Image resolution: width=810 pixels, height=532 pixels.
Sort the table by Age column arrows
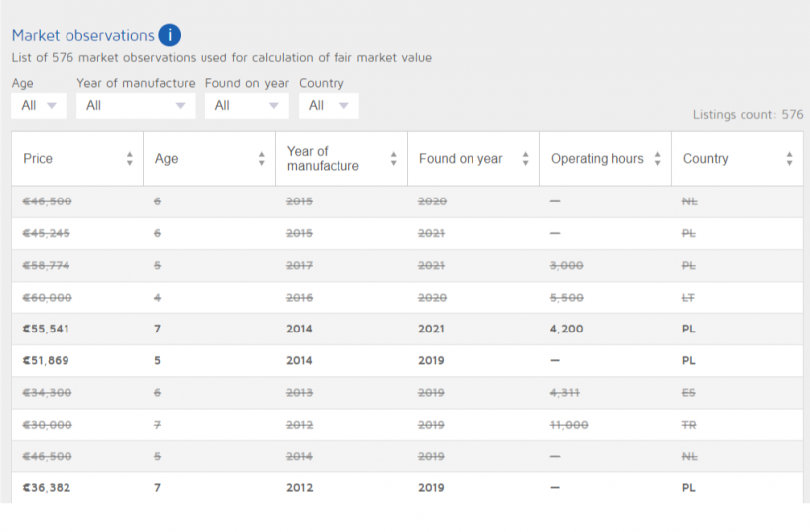click(x=262, y=159)
